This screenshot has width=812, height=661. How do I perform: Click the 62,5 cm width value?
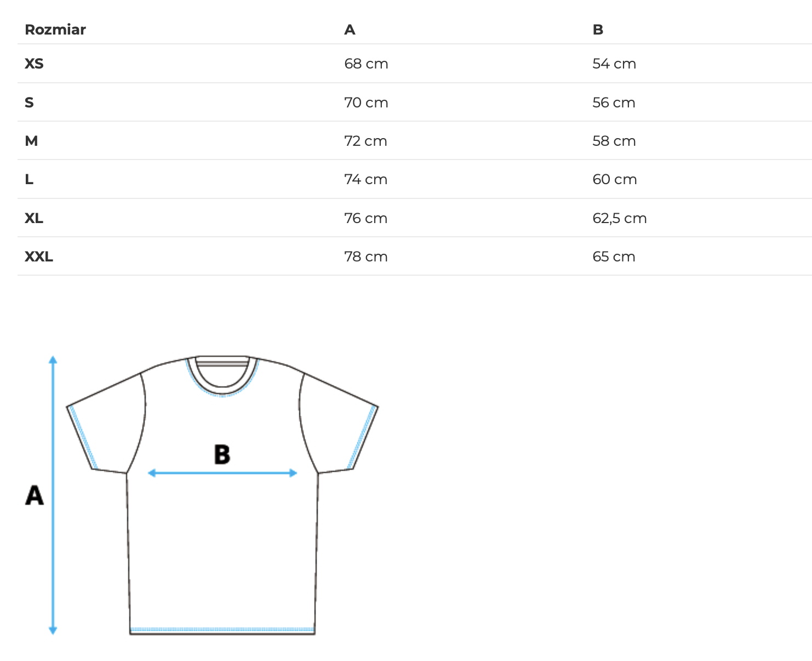point(619,218)
